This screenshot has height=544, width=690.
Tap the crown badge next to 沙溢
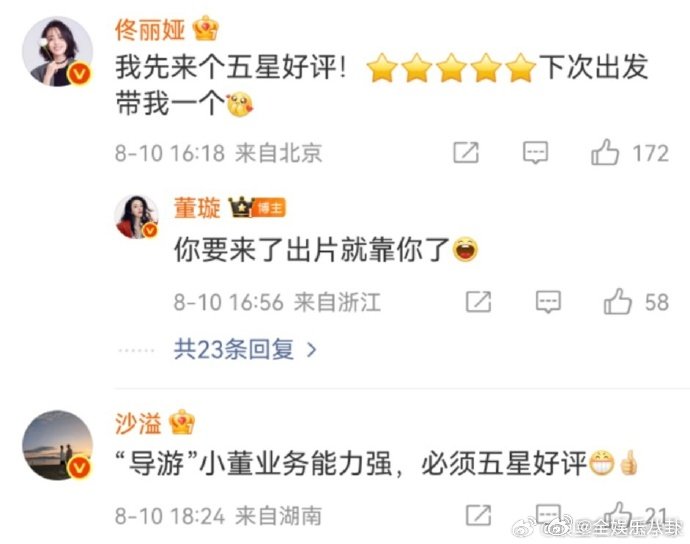click(182, 422)
